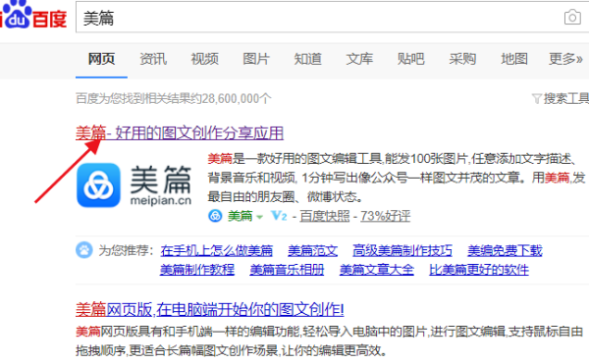The height and width of the screenshot is (364, 589).
Task: Open suggestion 美篇音乐相册
Action: (x=287, y=270)
